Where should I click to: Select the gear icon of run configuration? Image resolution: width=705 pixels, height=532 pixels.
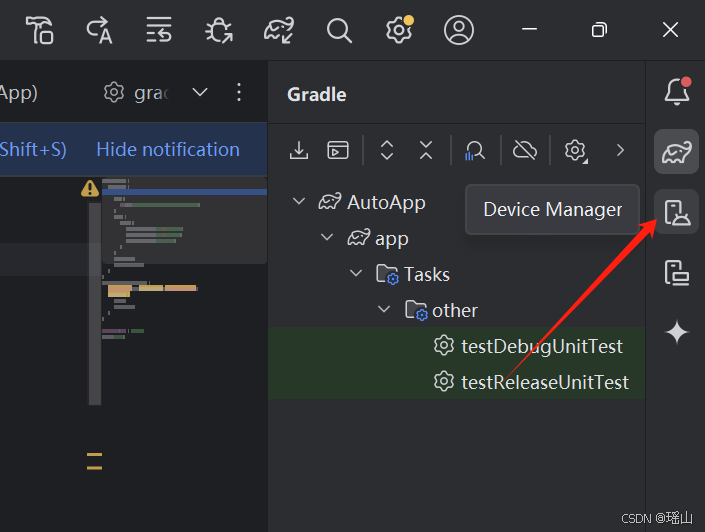pyautogui.click(x=114, y=92)
